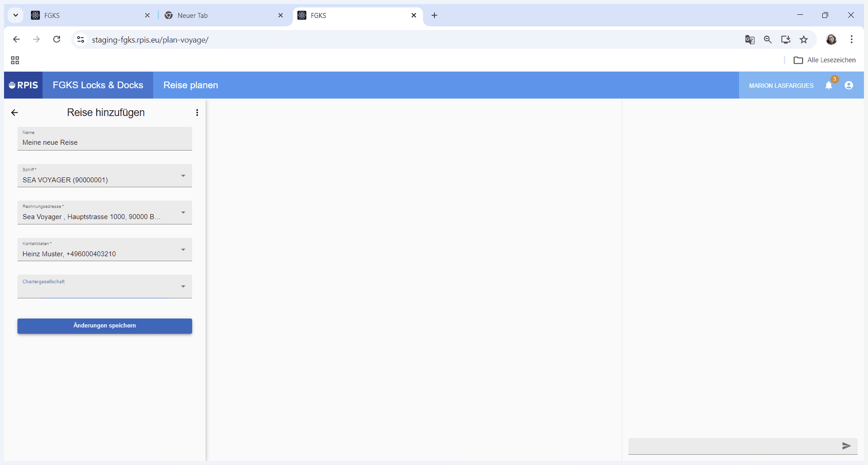Image resolution: width=868 pixels, height=465 pixels.
Task: Open the Alle Lesezeichen bookmarks folder
Action: click(x=825, y=60)
